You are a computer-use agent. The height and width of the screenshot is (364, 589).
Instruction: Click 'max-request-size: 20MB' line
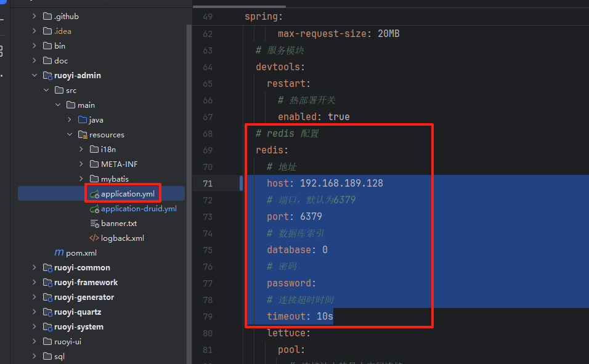tap(338, 34)
